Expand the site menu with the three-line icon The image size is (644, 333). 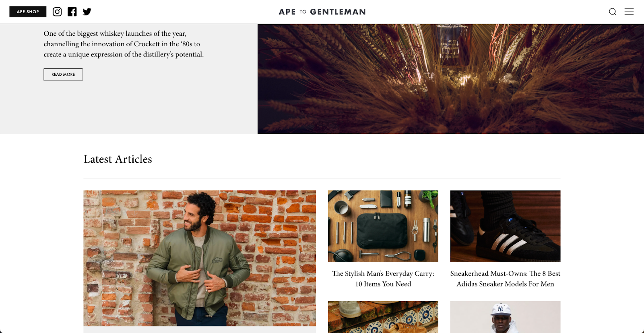[629, 12]
